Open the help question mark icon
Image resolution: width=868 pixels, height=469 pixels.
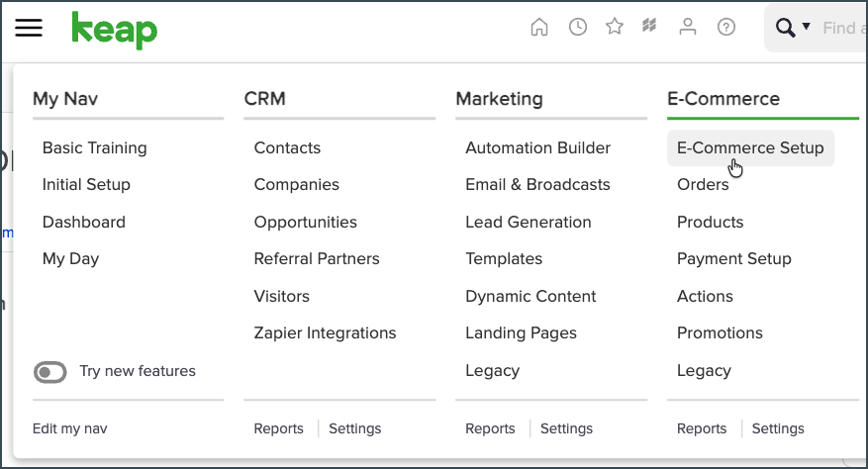click(x=725, y=27)
